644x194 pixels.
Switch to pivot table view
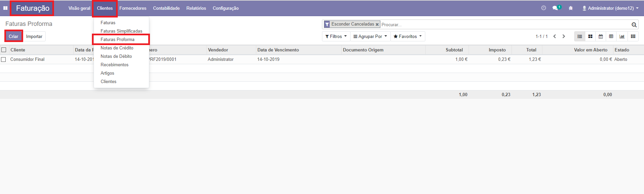(x=611, y=36)
